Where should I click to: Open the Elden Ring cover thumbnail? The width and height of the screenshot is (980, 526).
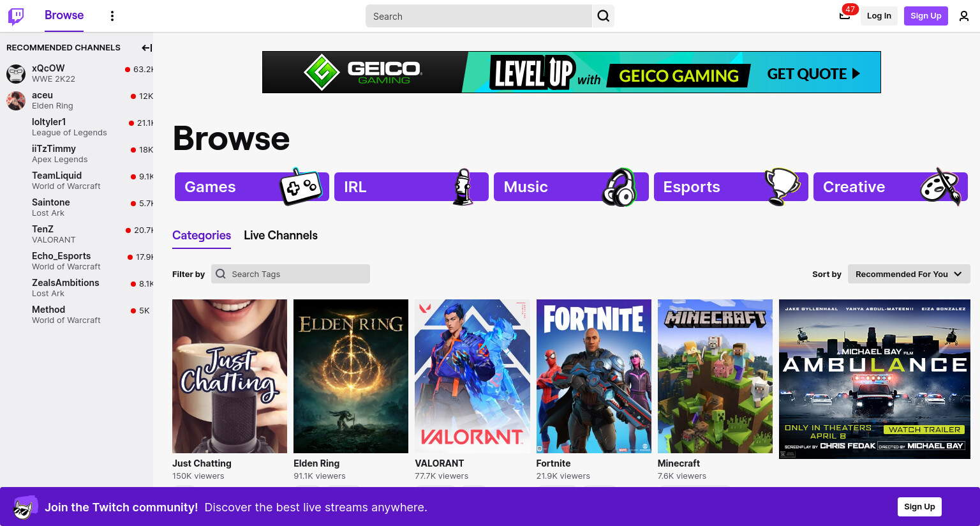(x=351, y=376)
